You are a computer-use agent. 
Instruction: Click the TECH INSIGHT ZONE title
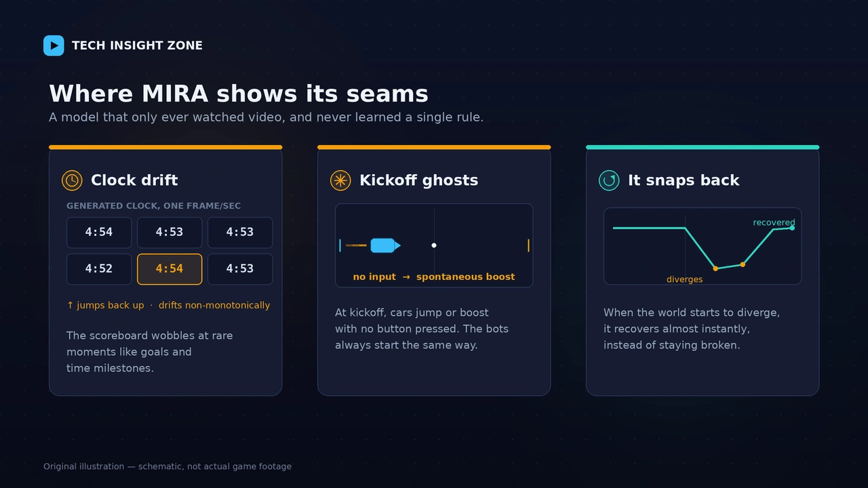[x=137, y=45]
